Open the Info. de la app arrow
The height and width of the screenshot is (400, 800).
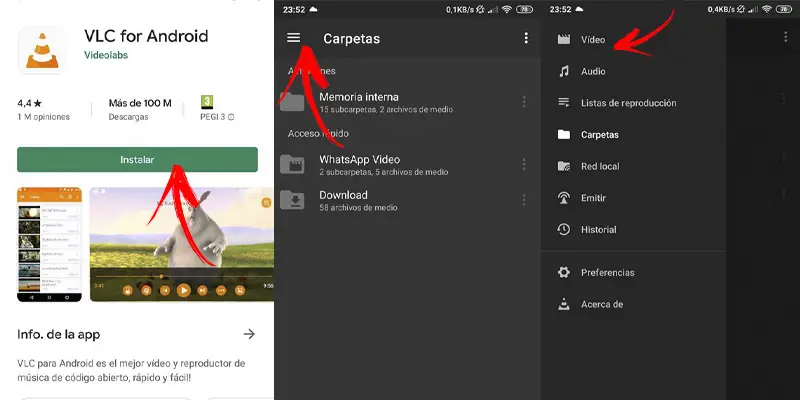click(249, 334)
